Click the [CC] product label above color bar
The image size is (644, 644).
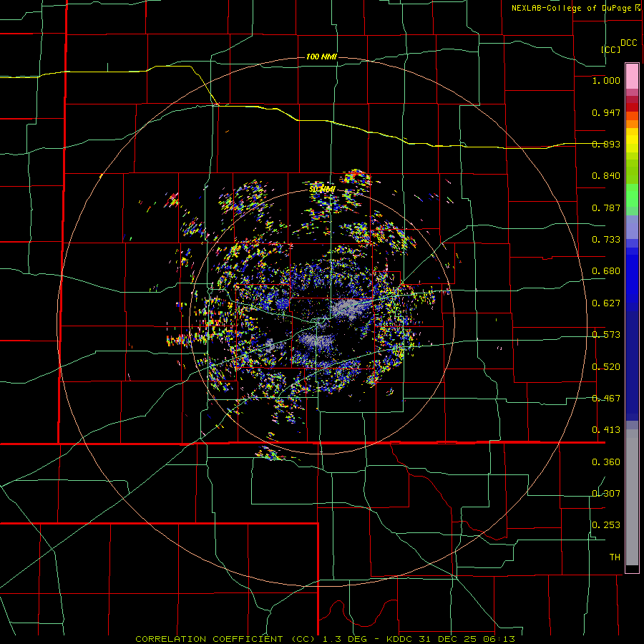click(x=610, y=49)
